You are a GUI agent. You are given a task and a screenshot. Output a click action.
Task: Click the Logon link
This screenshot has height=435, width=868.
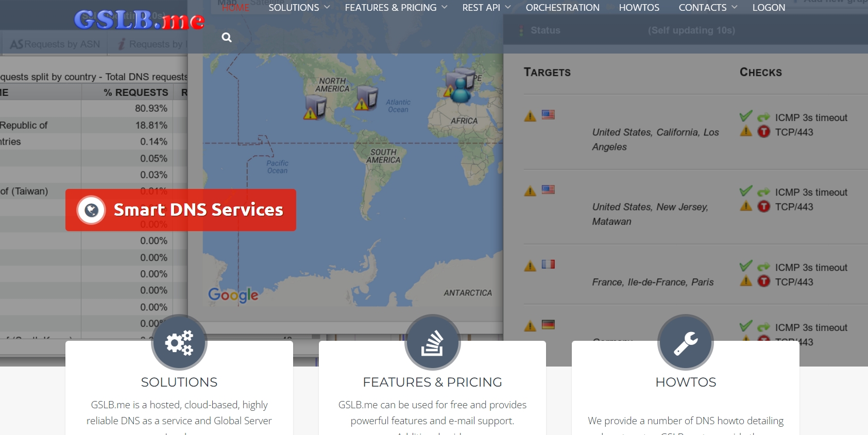[769, 8]
